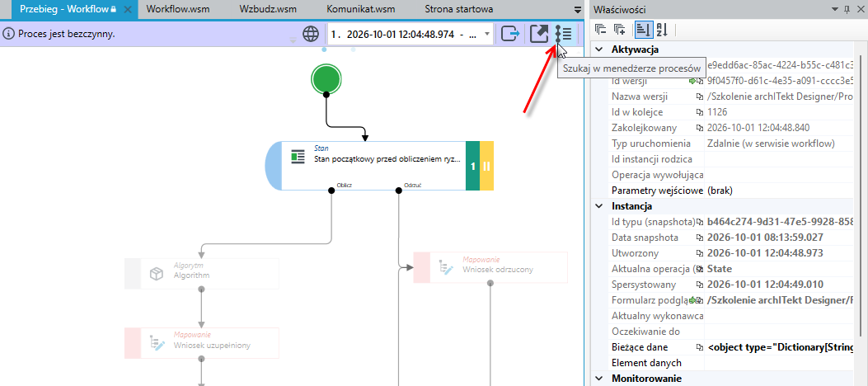Image resolution: width=868 pixels, height=386 pixels.
Task: Click the green arrow icon beside Id wersji
Action: [692, 81]
